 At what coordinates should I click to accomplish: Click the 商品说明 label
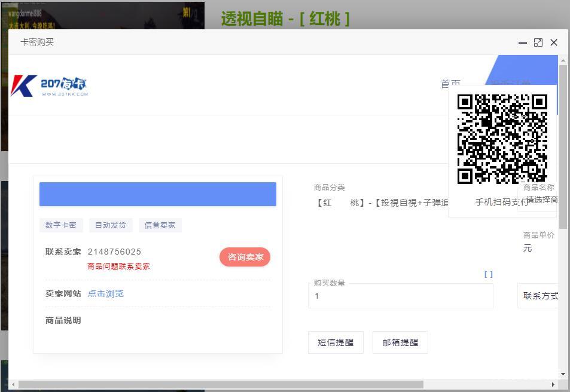pyautogui.click(x=63, y=320)
